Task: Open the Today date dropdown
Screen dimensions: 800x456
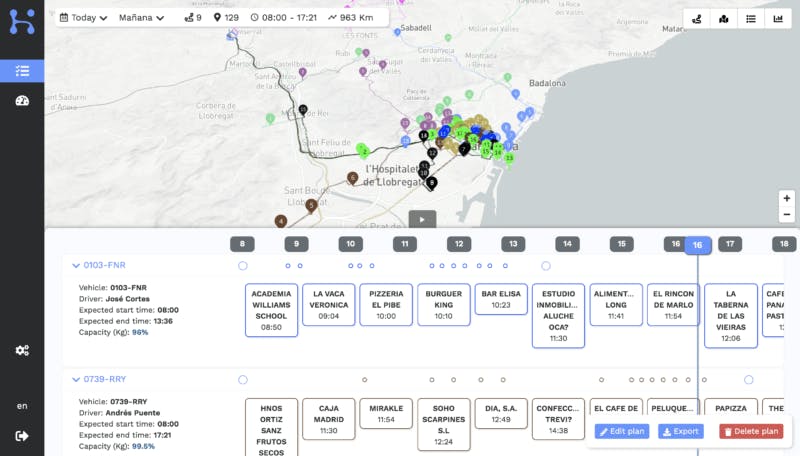Action: (x=84, y=18)
